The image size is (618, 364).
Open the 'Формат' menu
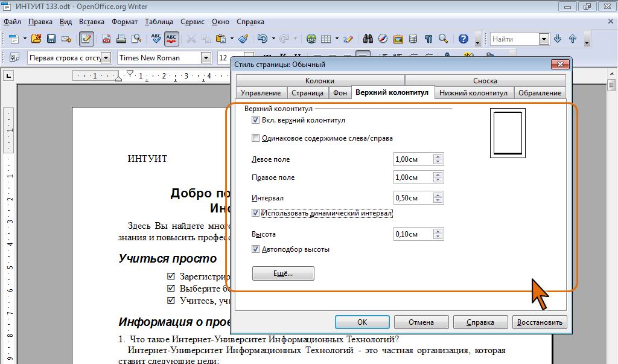tap(124, 22)
